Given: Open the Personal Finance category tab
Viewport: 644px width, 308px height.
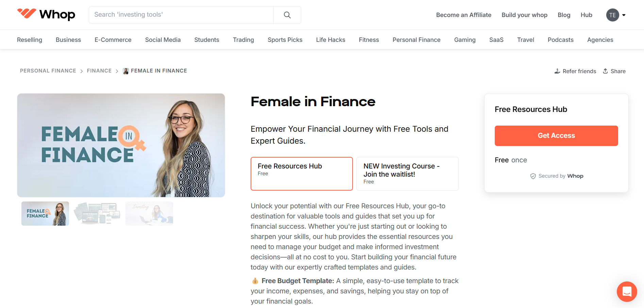Looking at the screenshot, I should coord(416,39).
